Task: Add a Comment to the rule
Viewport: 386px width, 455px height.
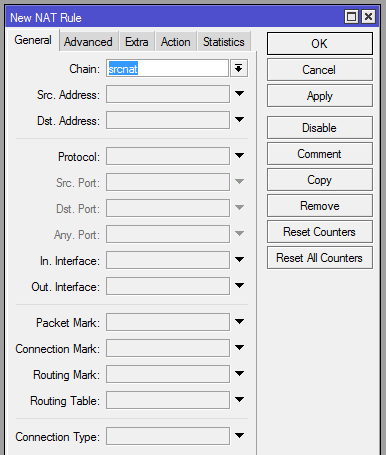Action: coord(320,154)
